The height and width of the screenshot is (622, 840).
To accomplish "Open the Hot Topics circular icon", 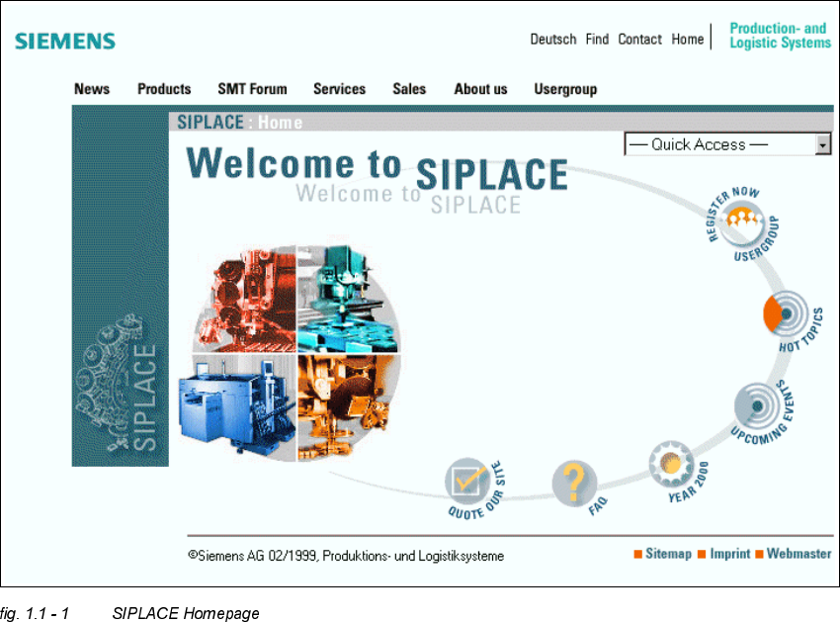I will pyautogui.click(x=786, y=314).
